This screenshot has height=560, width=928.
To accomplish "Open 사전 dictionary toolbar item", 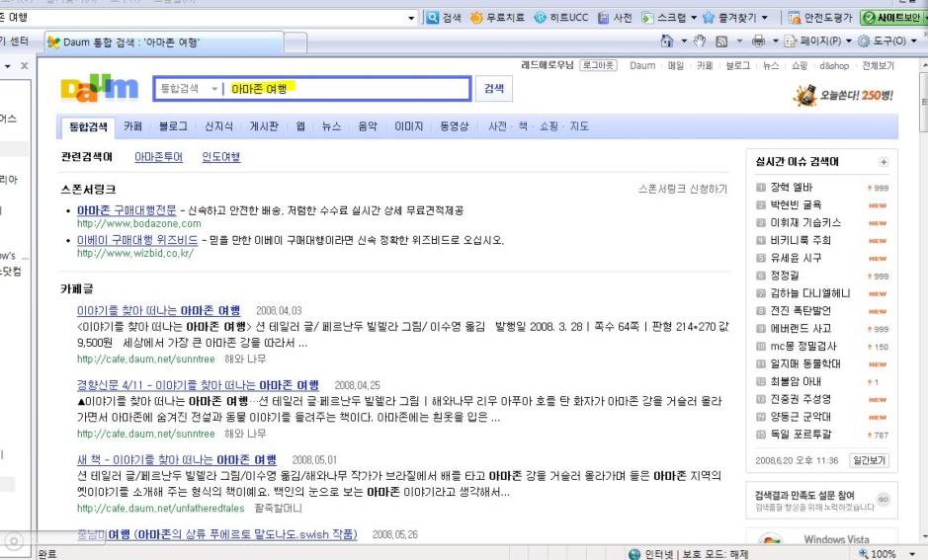I will 615,18.
